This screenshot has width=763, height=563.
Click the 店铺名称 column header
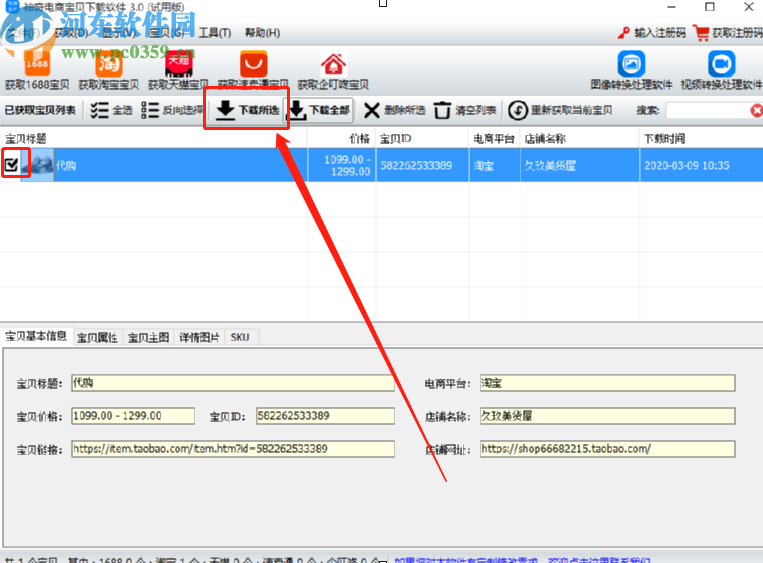click(x=580, y=139)
